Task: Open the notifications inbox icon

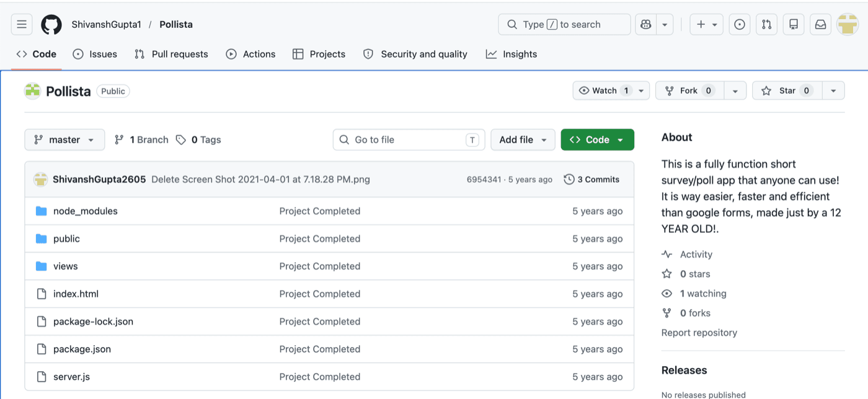Action: [820, 24]
